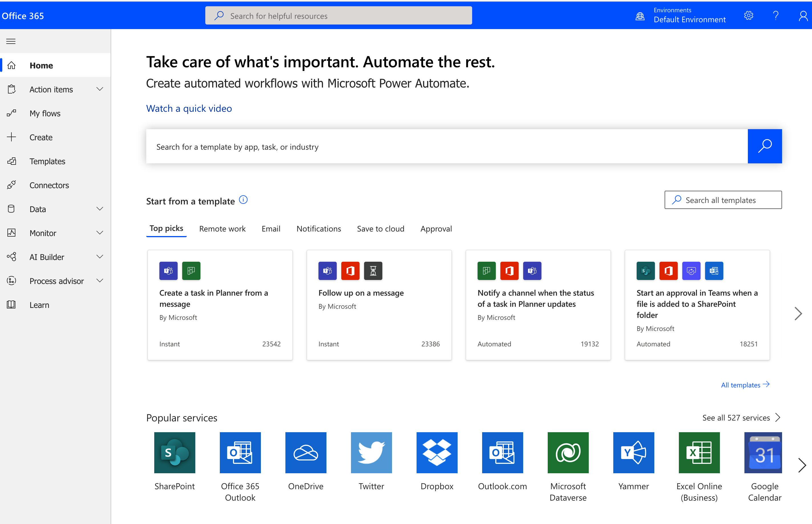Select the Approval tab
The width and height of the screenshot is (812, 524).
[436, 229]
